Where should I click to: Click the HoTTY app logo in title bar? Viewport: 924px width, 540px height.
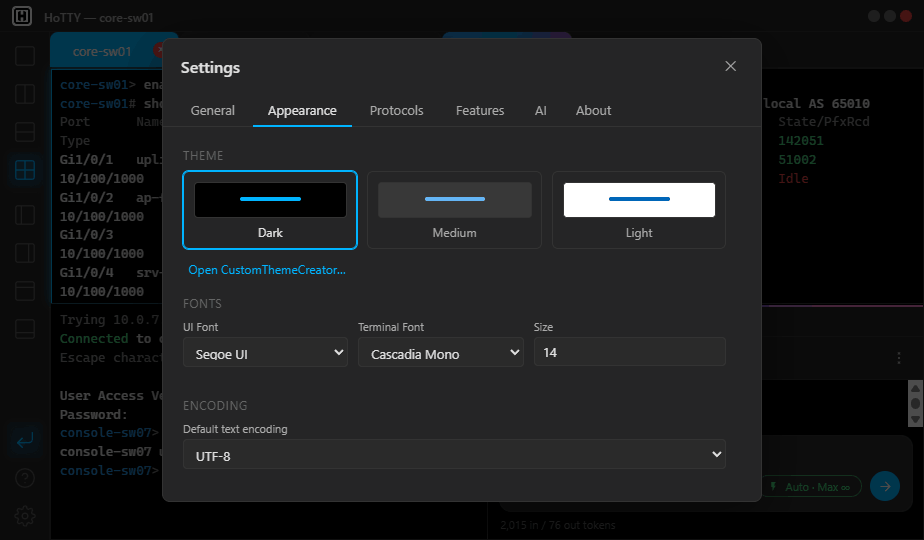click(x=22, y=16)
